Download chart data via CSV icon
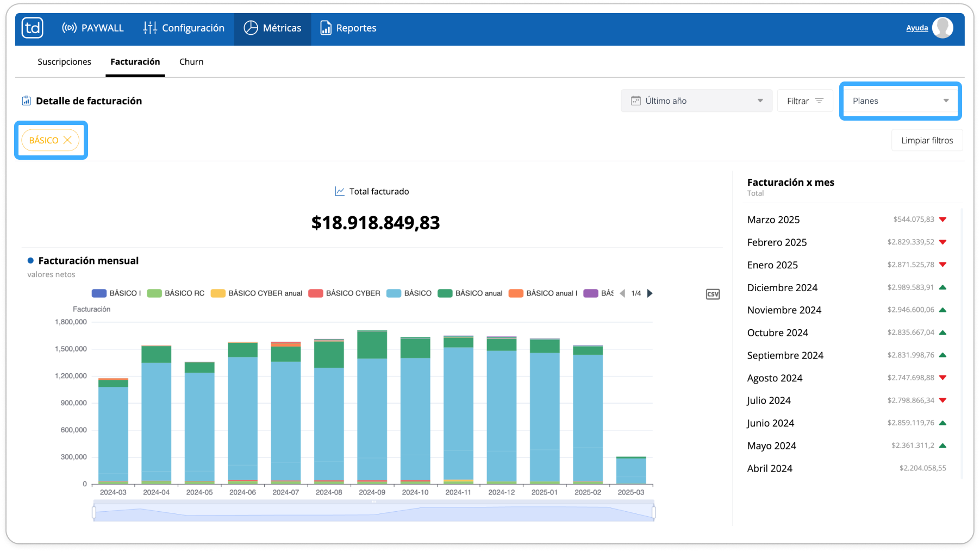This screenshot has height=552, width=980. pyautogui.click(x=713, y=294)
